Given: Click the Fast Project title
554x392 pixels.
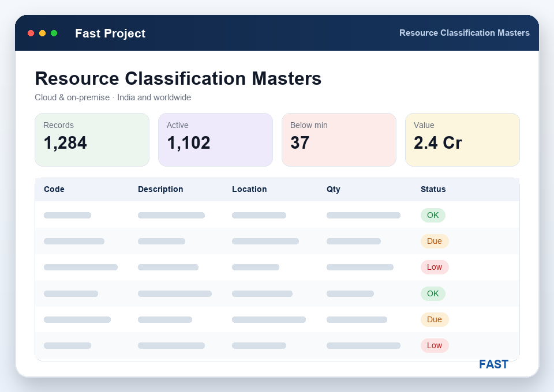Looking at the screenshot, I should [110, 33].
